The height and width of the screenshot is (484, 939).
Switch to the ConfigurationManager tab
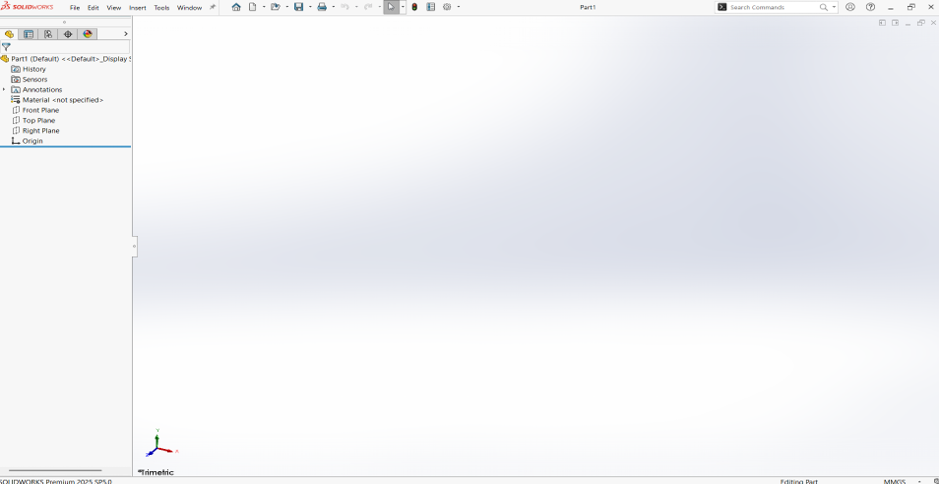48,34
